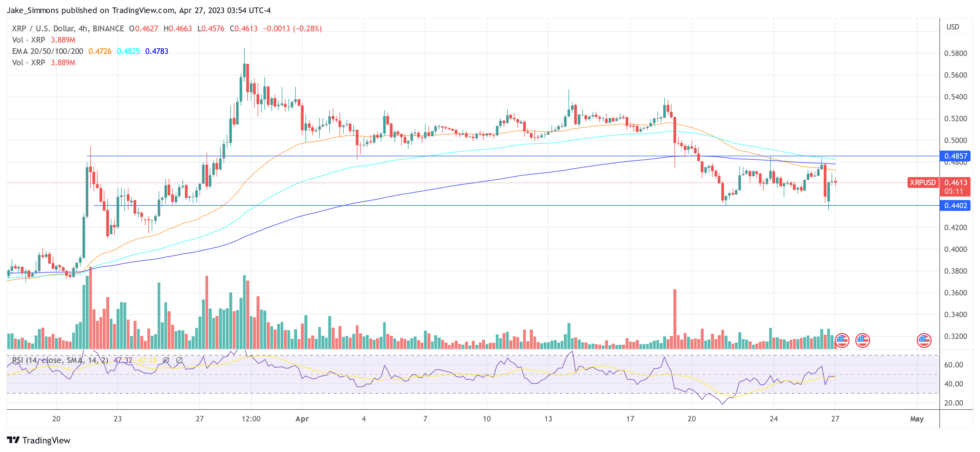Screen dimensions: 980x452
Task: Click the TradingView logo in the footer
Action: tap(39, 440)
